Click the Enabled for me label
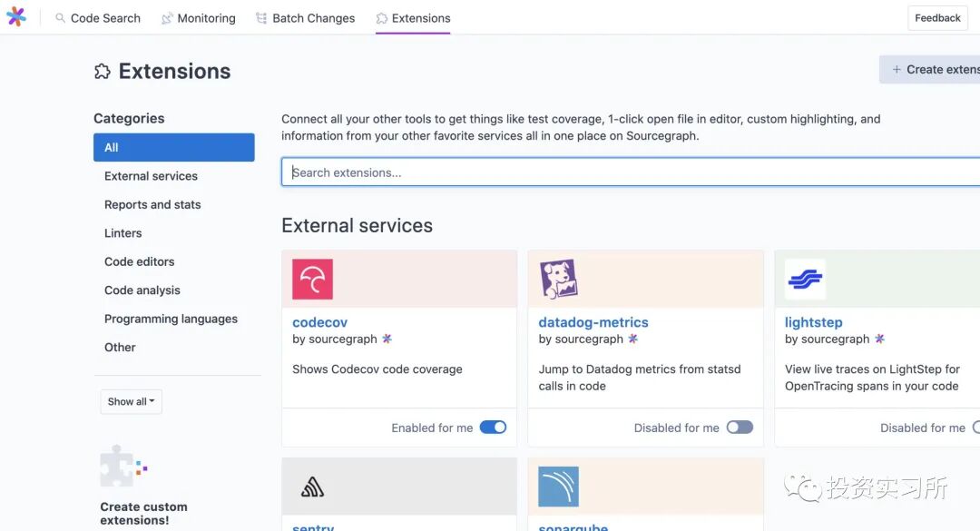 [x=433, y=428]
